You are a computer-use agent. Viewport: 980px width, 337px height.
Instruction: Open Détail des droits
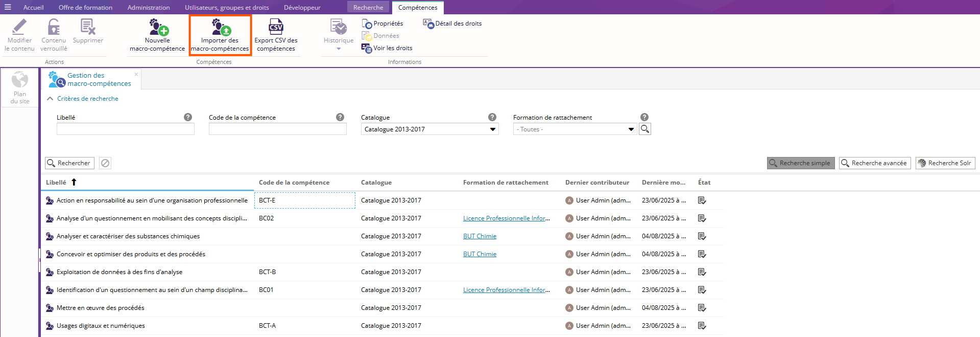click(452, 24)
